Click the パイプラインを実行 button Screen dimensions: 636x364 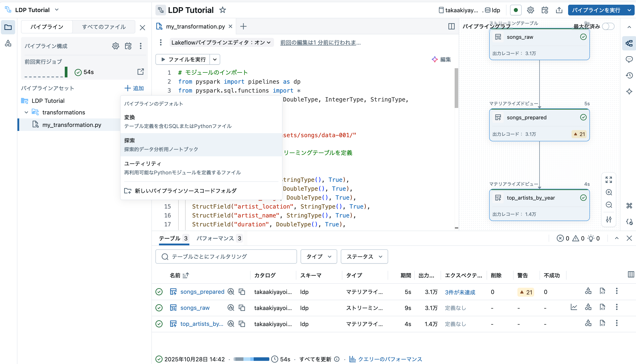(597, 10)
